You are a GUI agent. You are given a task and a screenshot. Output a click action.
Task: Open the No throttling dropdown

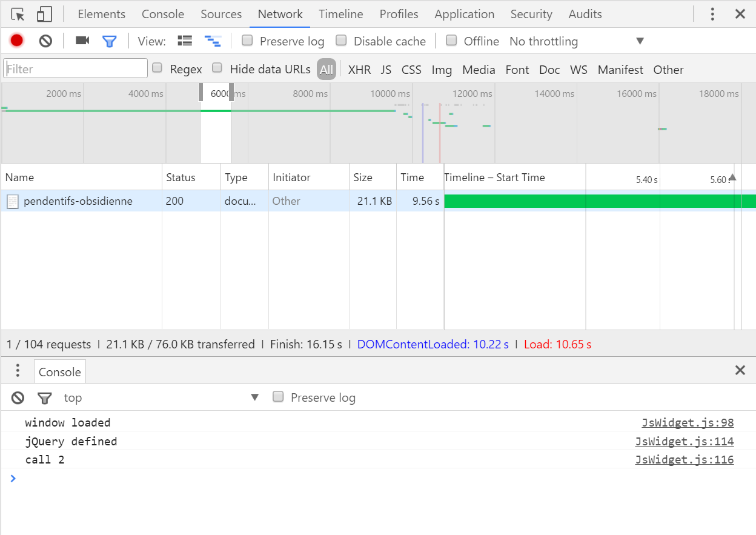pos(576,41)
